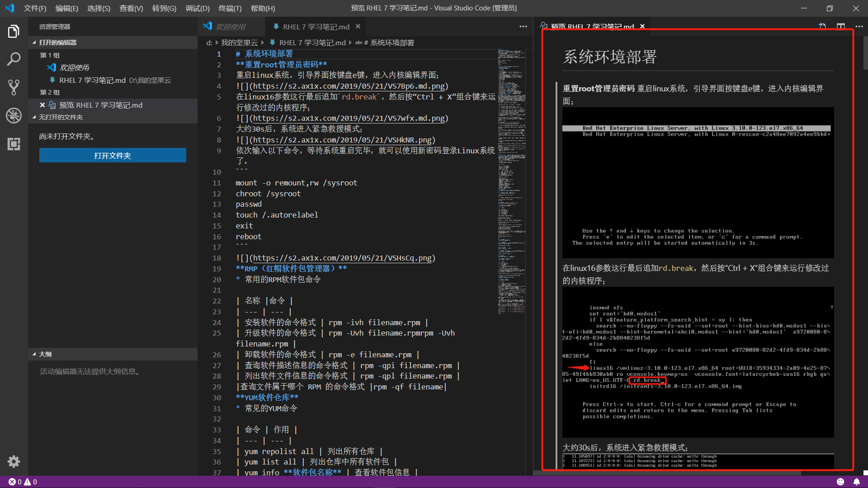Screen dimensions: 868x488
Task: Switch to the 欢迎使用 tab
Action: (231, 27)
